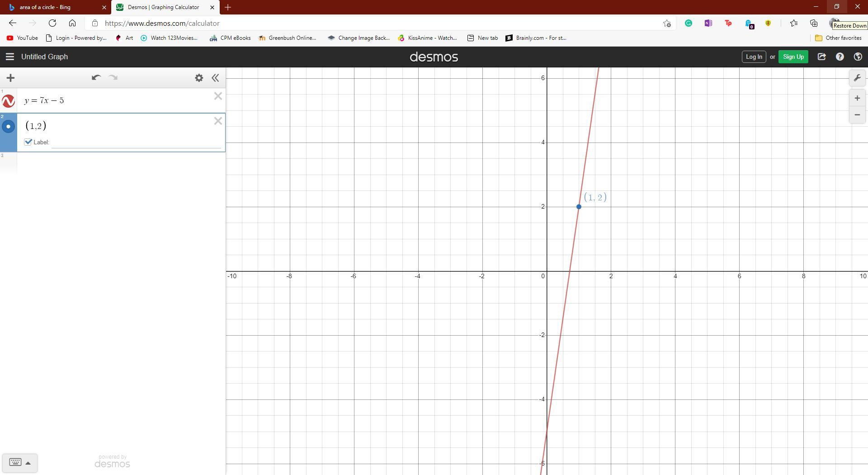Open the Desmos help menu

[840, 57]
